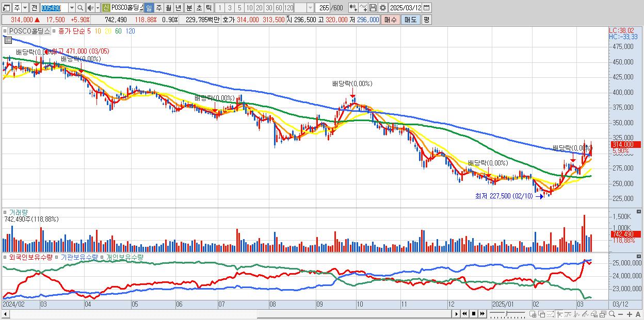Click the panel layout icon in top-left corner
The width and height of the screenshot is (644, 320).
pos(6,8)
